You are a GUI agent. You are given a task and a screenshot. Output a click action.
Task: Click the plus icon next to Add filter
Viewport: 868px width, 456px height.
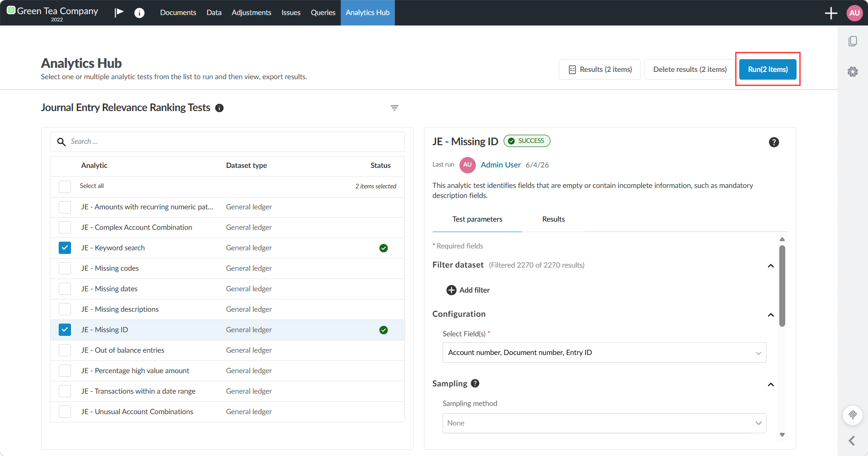tap(451, 290)
